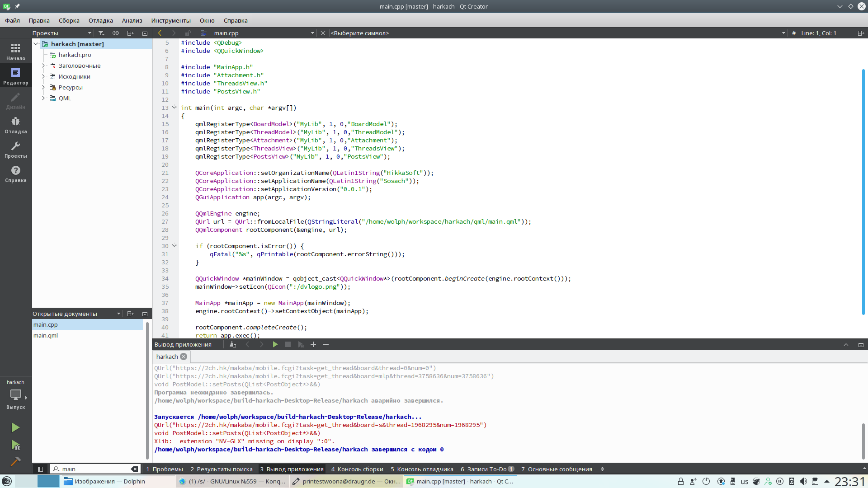
Task: Zoom in output text with plus icon
Action: (x=313, y=345)
